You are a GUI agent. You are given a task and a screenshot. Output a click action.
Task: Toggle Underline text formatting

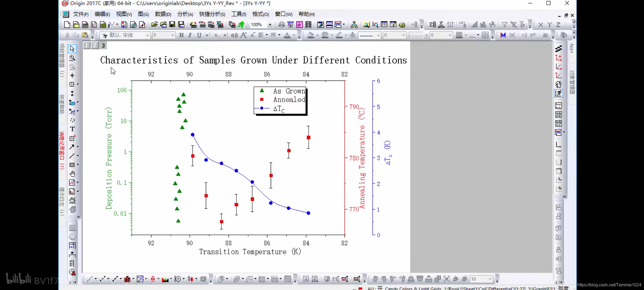tap(199, 35)
